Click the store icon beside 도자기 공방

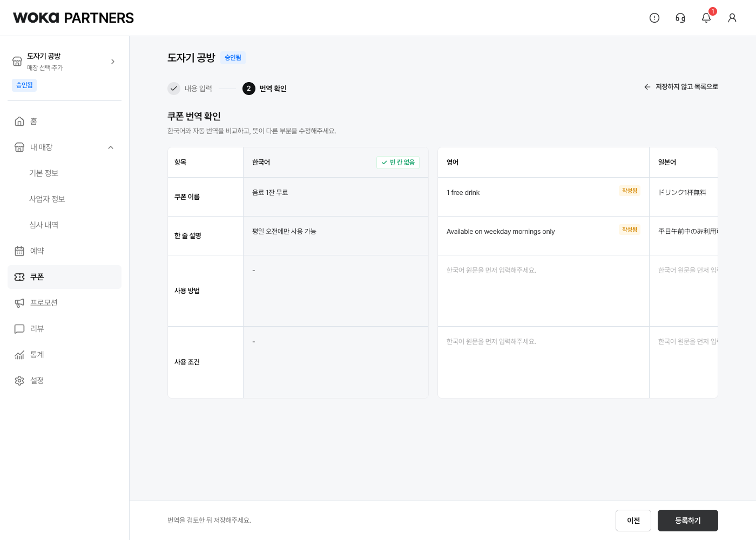(x=17, y=62)
